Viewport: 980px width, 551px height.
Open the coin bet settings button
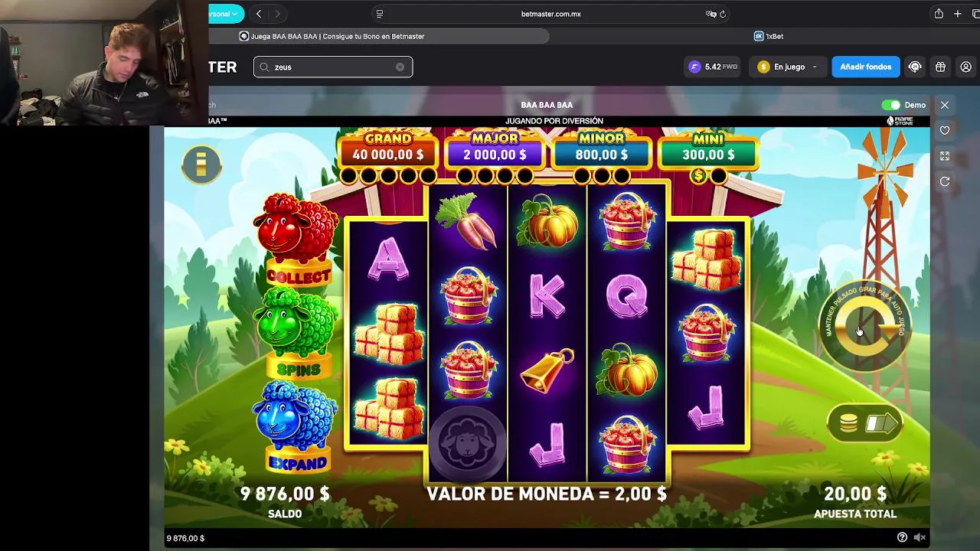coord(864,423)
